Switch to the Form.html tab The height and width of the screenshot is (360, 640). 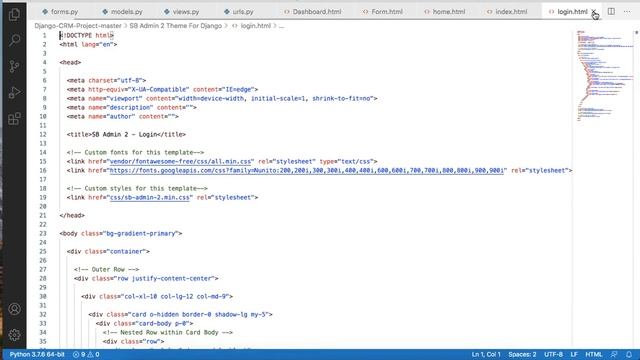click(x=382, y=12)
